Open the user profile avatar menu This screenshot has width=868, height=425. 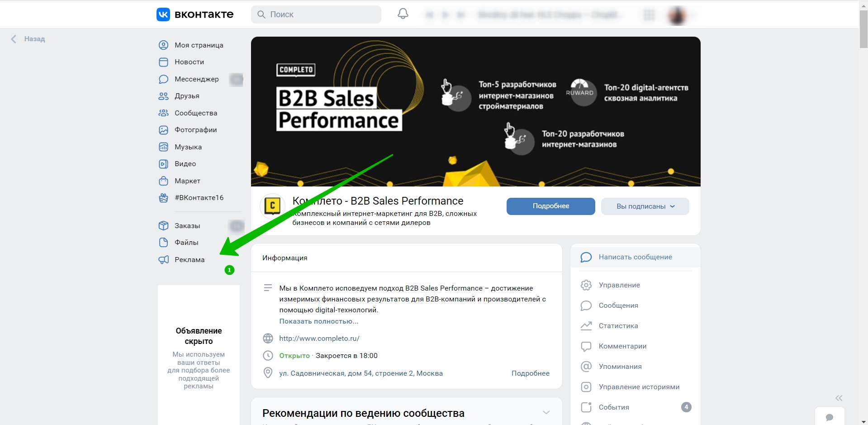pos(678,15)
